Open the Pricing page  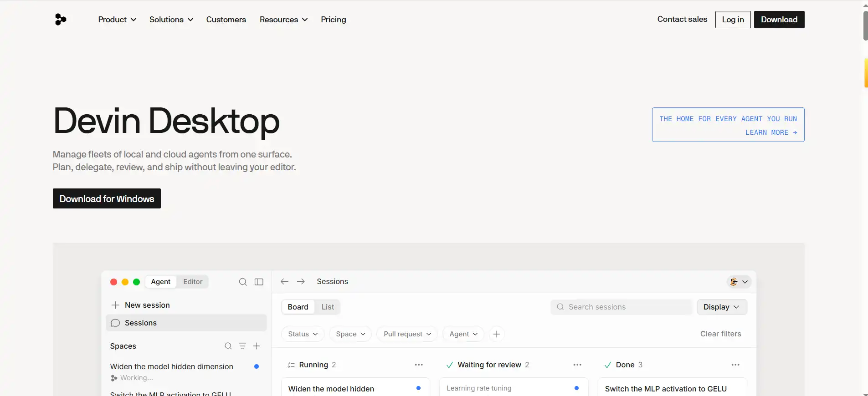334,20
